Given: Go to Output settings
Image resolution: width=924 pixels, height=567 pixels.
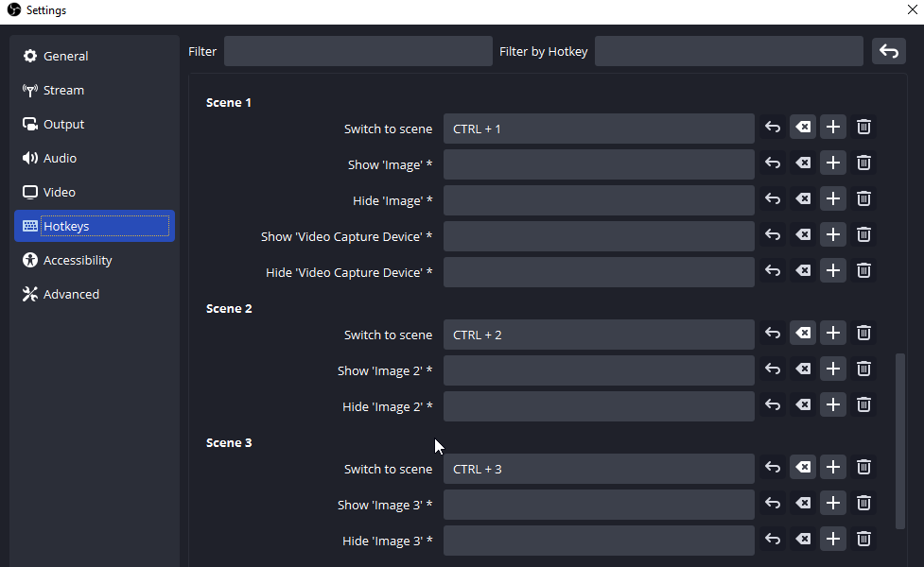Looking at the screenshot, I should (x=63, y=125).
